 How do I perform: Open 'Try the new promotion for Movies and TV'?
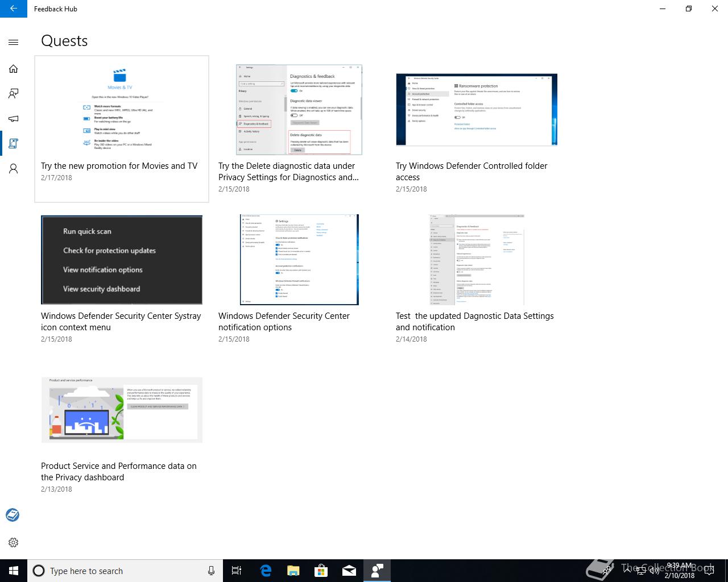119,166
